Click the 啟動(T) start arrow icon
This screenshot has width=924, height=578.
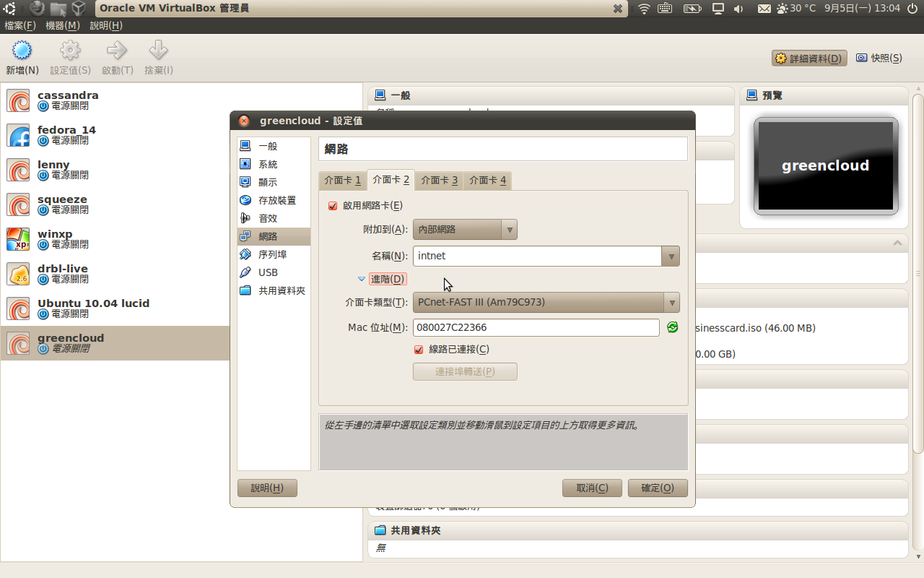pyautogui.click(x=117, y=51)
